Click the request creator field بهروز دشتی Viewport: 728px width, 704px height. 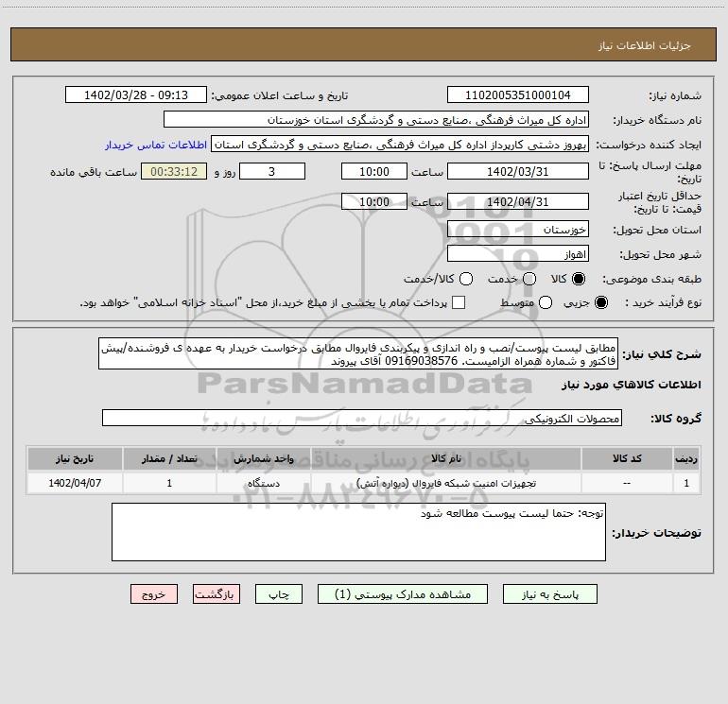click(x=400, y=144)
